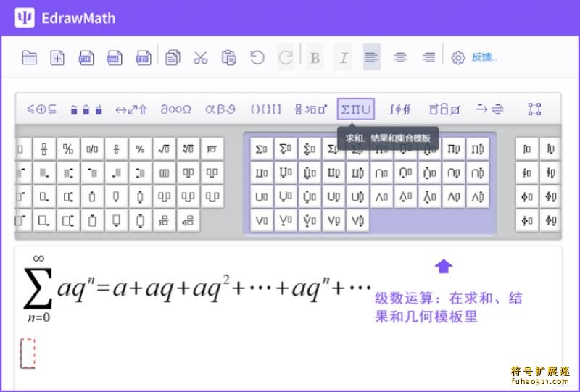Create a new document with the plus icon
This screenshot has width=580, height=392.
pos(57,58)
